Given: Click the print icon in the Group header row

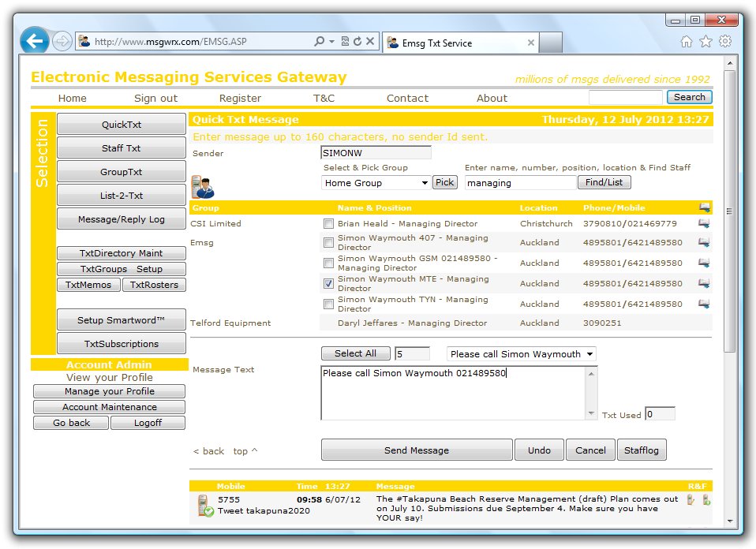Looking at the screenshot, I should (x=704, y=207).
